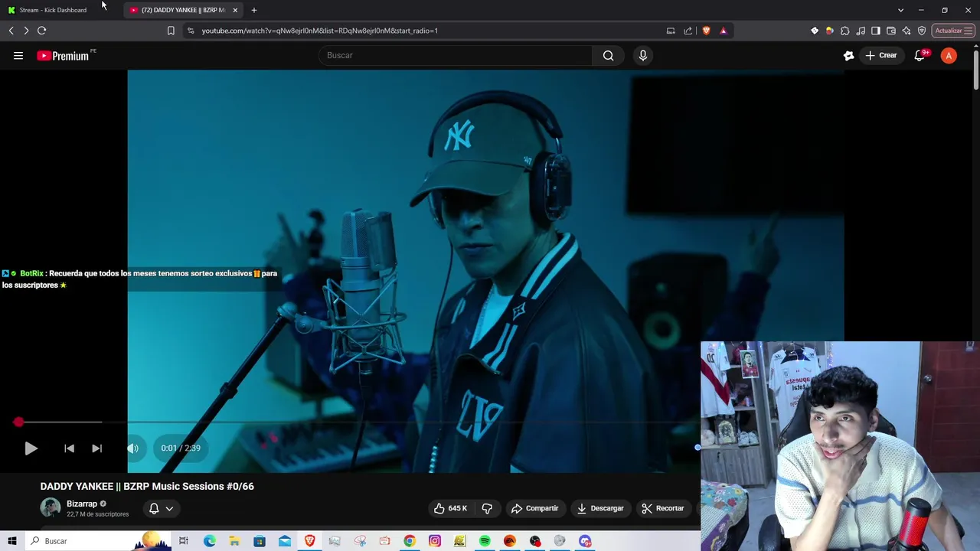Open a new browser tab
980x551 pixels.
point(254,10)
